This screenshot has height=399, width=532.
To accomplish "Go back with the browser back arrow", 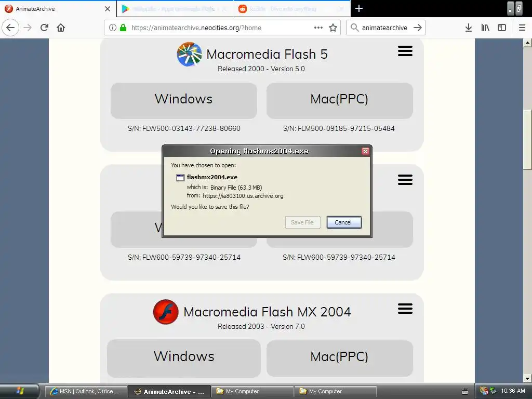I will coord(10,28).
